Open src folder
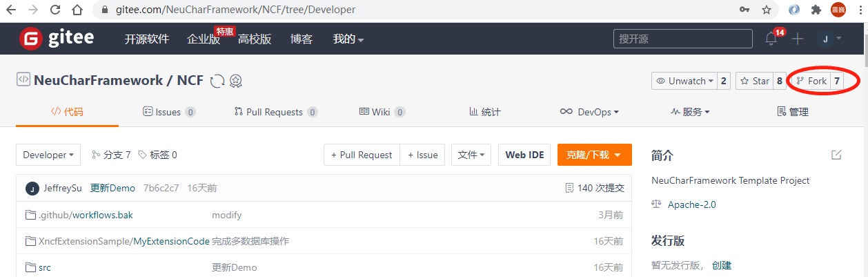The height and width of the screenshot is (277, 868). coord(44,267)
